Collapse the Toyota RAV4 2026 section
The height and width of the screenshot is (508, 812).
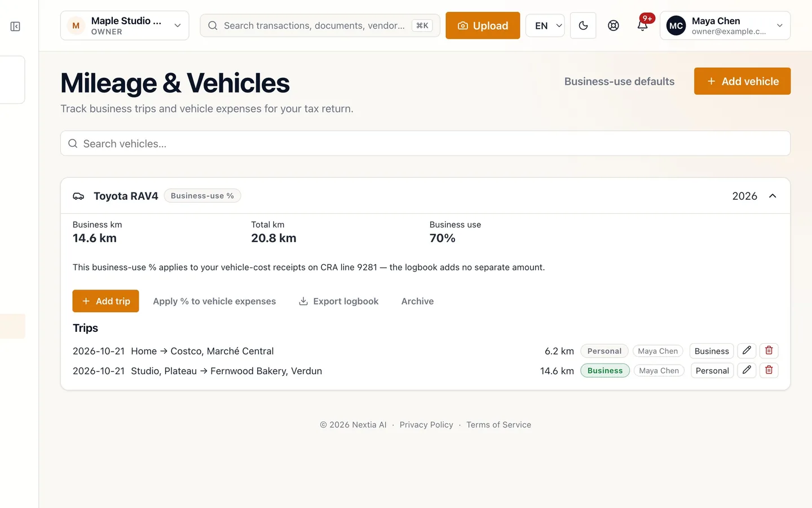(x=773, y=196)
